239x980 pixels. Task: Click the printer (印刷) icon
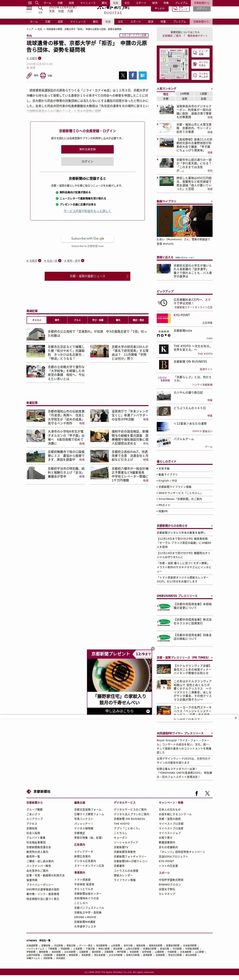[x=43, y=75]
